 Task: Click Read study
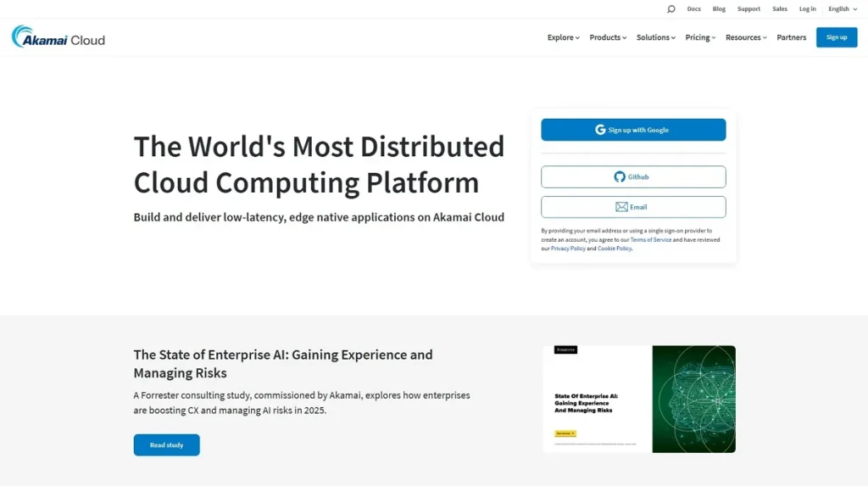(x=166, y=444)
